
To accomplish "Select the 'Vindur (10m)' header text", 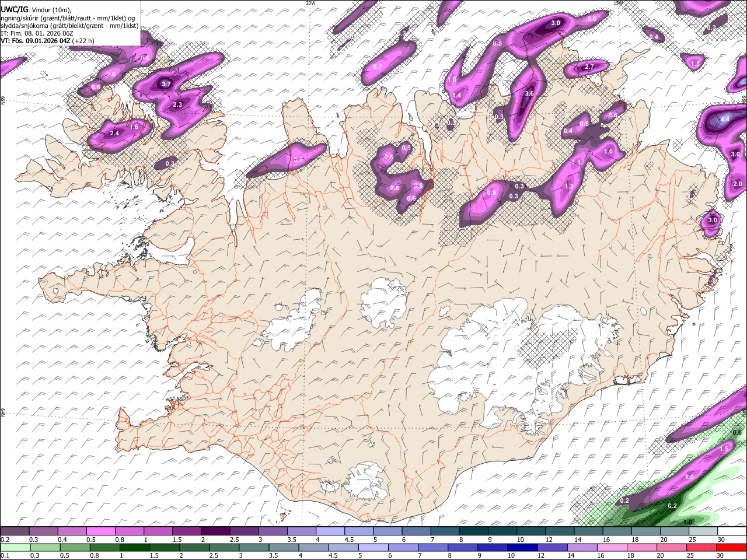I will (x=51, y=9).
